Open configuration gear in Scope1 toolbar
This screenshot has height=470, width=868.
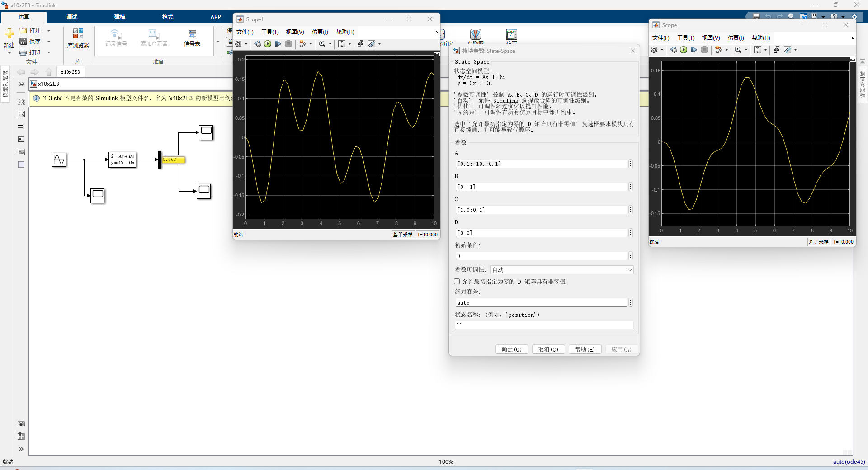[238, 44]
